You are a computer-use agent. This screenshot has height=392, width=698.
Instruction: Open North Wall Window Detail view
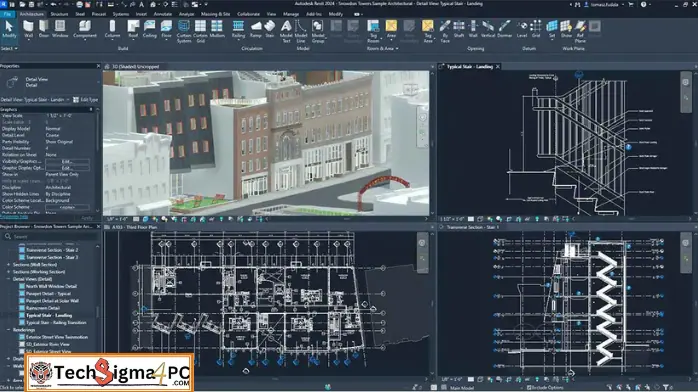[x=51, y=287]
